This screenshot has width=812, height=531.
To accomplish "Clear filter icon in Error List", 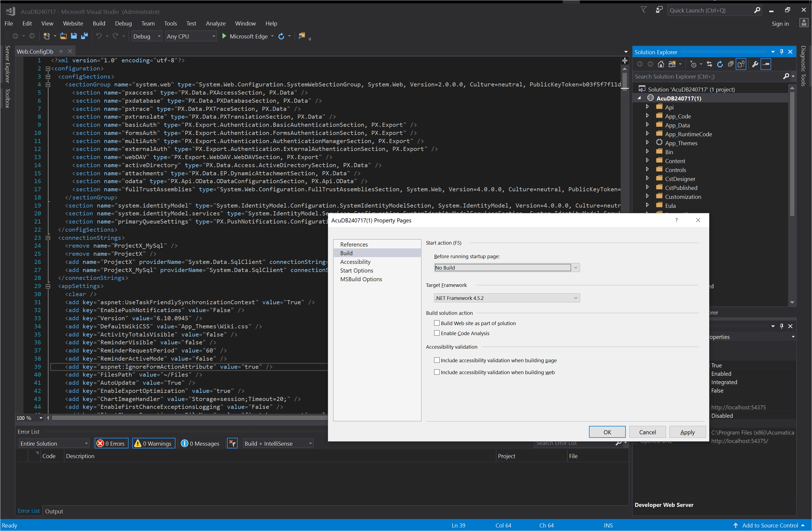I will click(x=232, y=443).
